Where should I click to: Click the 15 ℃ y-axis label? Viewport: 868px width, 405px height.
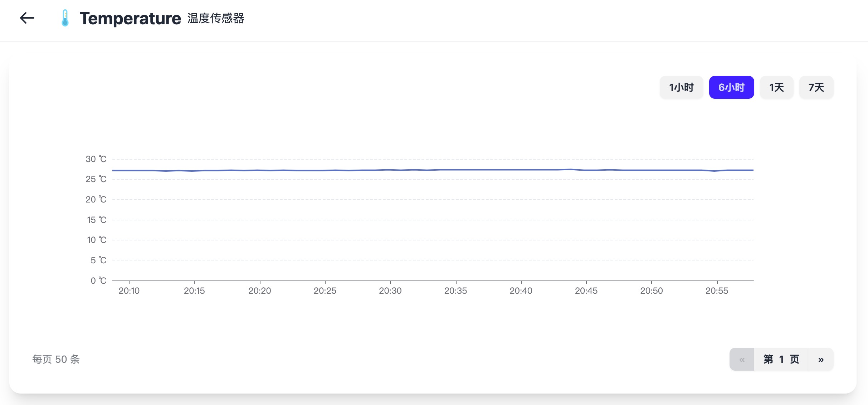pos(97,220)
